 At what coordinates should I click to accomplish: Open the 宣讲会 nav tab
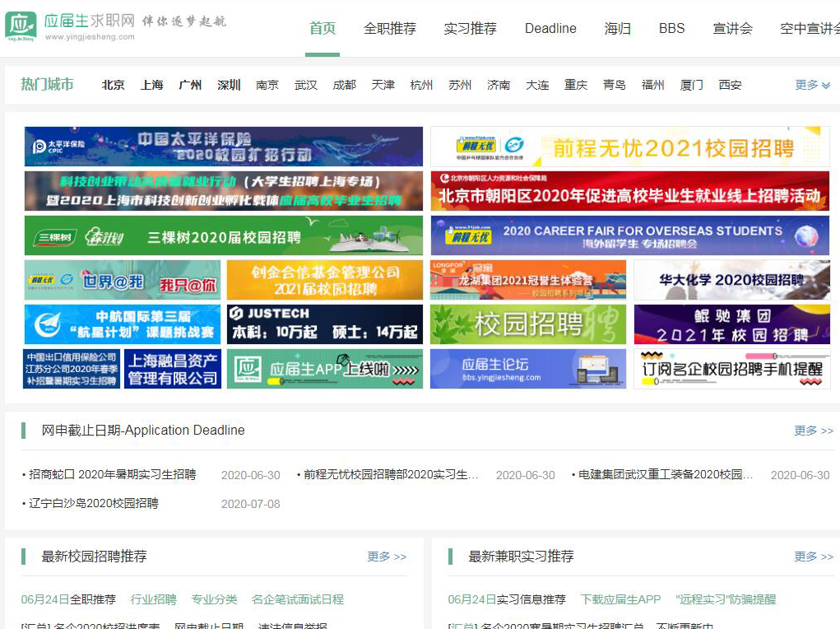pos(732,29)
